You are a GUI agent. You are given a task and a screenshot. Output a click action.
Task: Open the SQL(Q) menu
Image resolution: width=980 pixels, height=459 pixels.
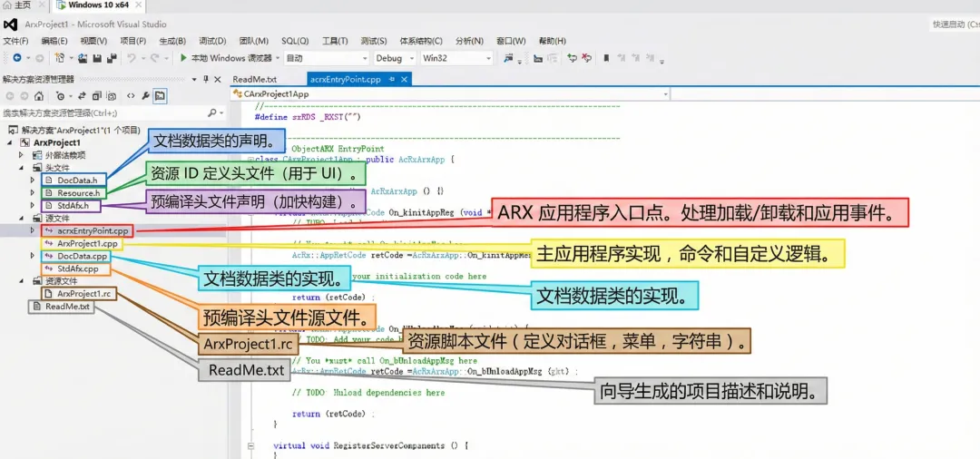pos(295,41)
